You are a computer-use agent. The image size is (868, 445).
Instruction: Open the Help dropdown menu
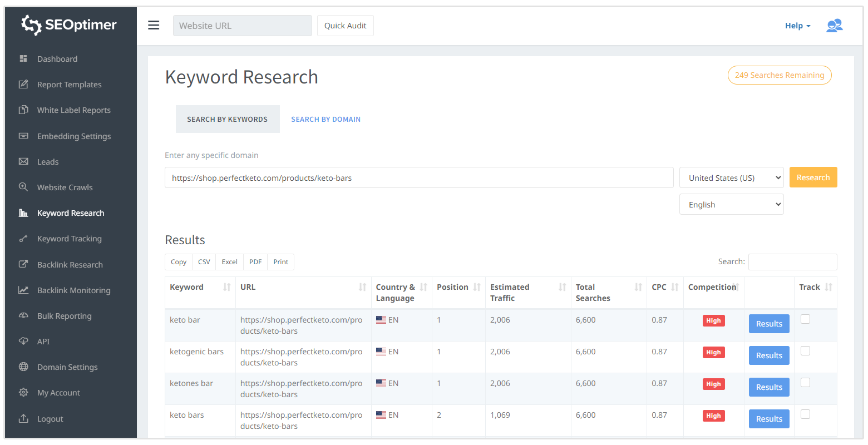click(x=797, y=26)
